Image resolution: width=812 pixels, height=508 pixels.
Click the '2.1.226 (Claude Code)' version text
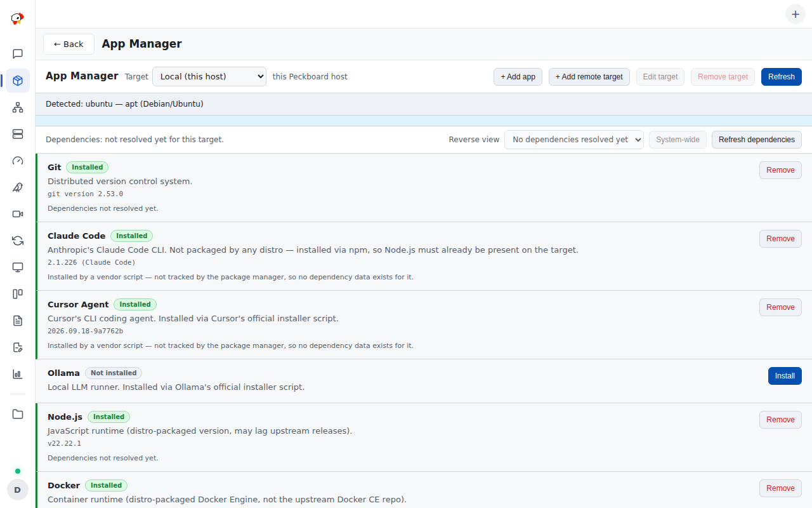point(91,262)
